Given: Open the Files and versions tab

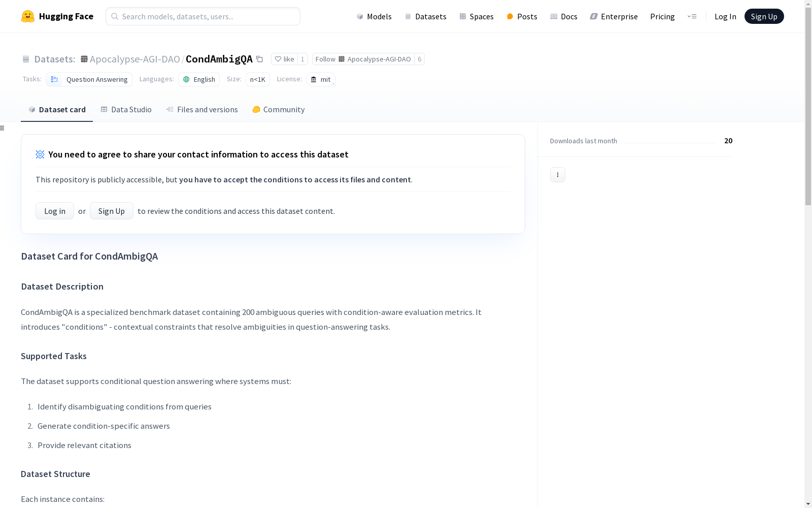Looking at the screenshot, I should click(x=202, y=110).
